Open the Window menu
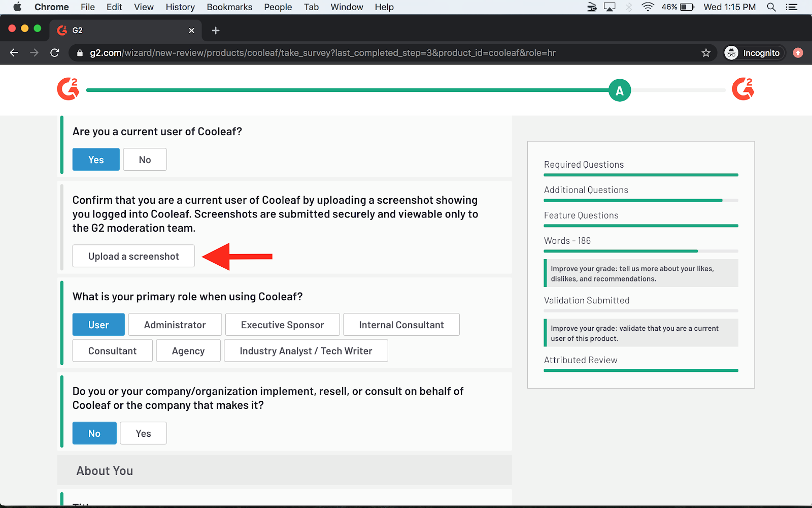 click(347, 7)
